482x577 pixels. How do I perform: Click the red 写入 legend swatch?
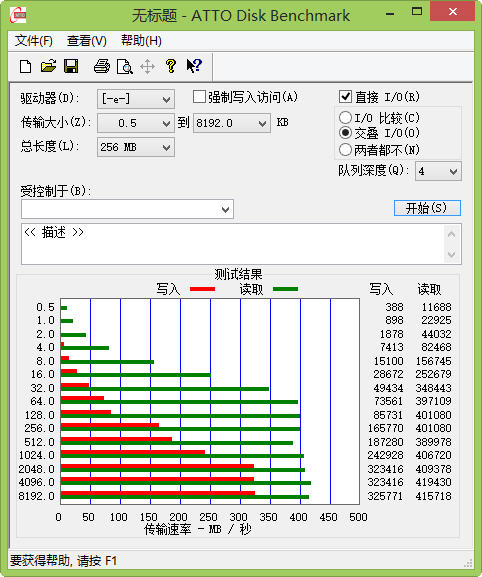point(202,289)
